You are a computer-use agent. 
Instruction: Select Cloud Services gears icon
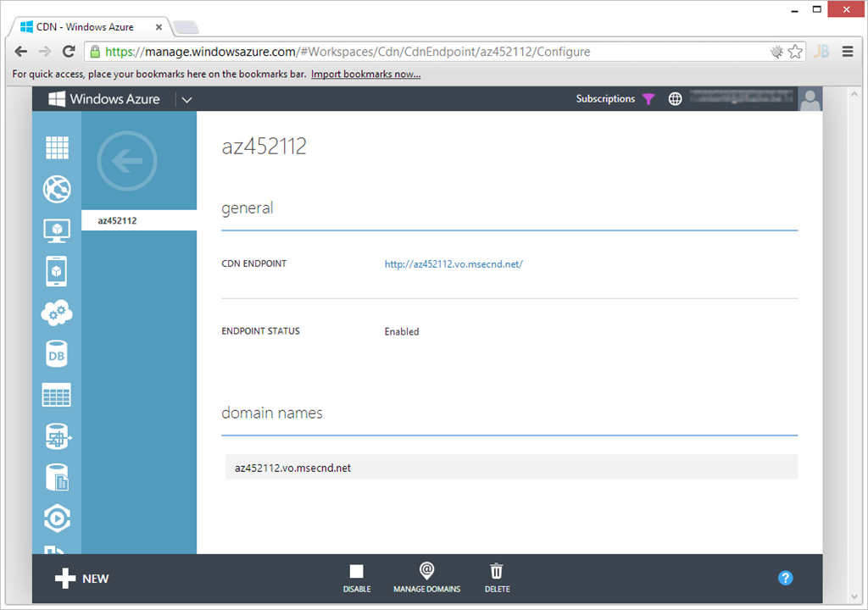[x=57, y=313]
